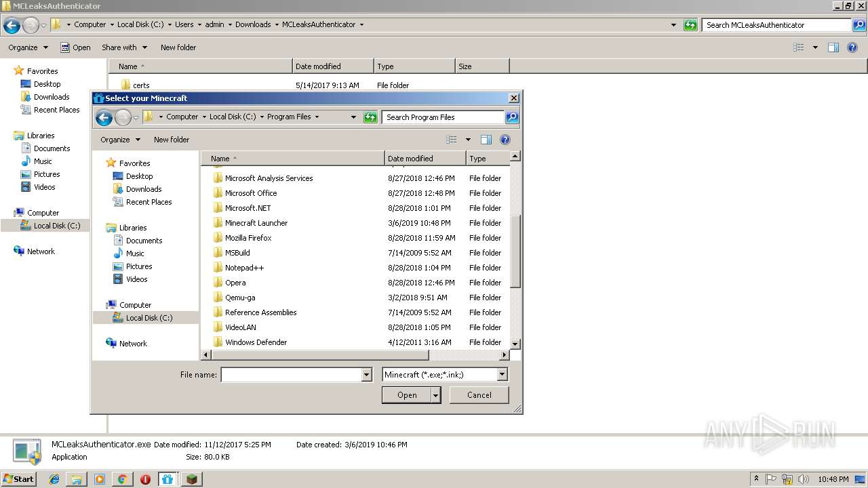Select Local Disk (C:) in dialog sidebar
Viewport: 868px width, 488px height.
tap(149, 318)
